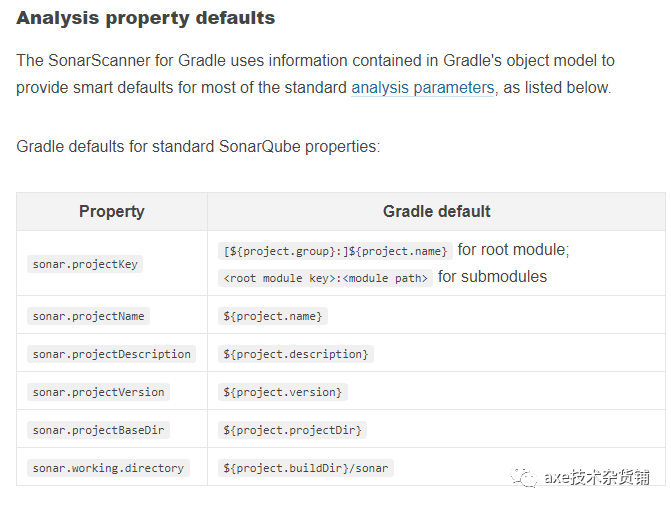The image size is (671, 507).
Task: Click the <root module key>:<module path> snippet
Action: pos(325,278)
